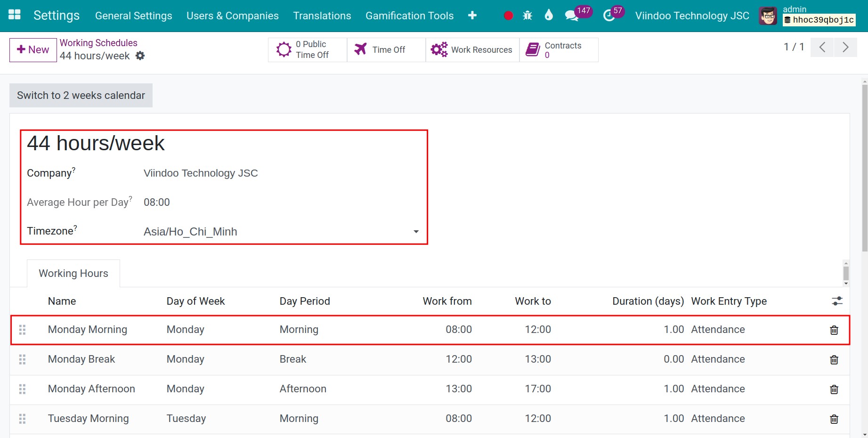
Task: Open the Contracts stat button
Action: click(x=559, y=49)
